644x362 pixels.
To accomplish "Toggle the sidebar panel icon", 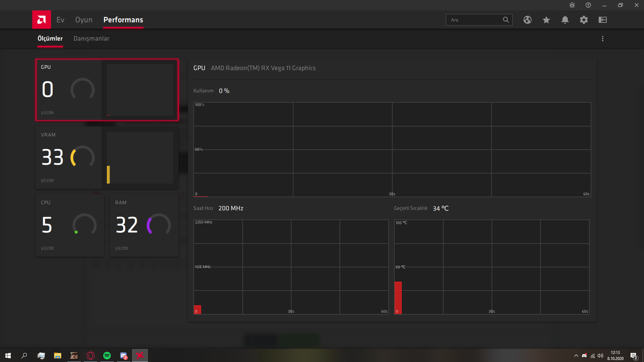I will click(x=603, y=20).
